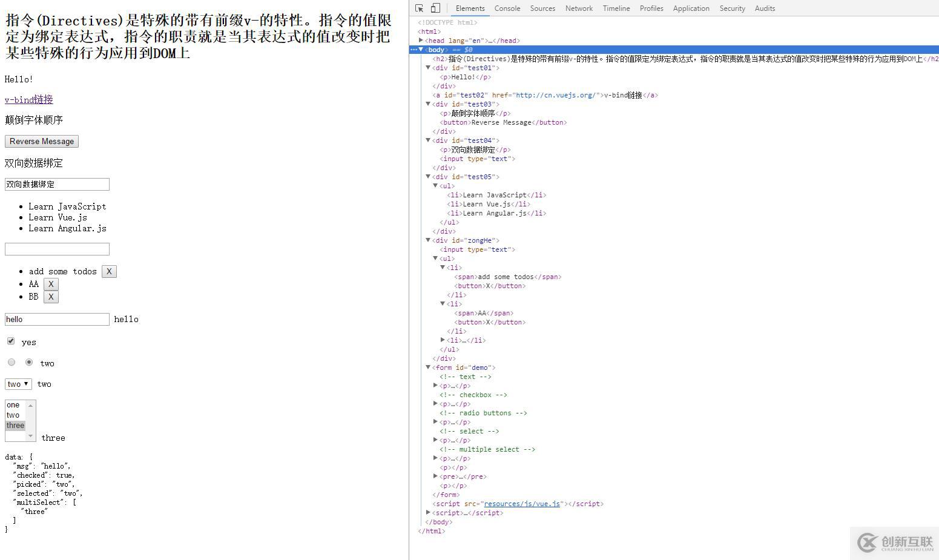Focus the input field containing hello
The height and width of the screenshot is (560, 939).
pos(57,319)
